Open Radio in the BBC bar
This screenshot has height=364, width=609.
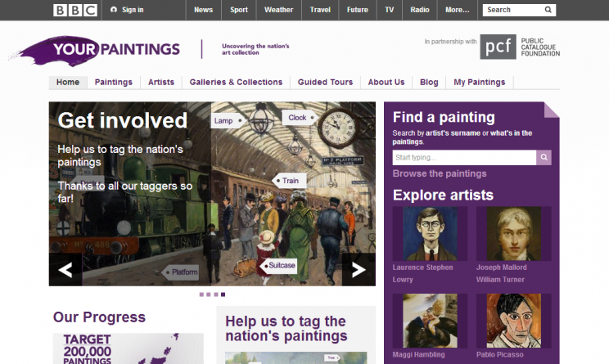[420, 10]
